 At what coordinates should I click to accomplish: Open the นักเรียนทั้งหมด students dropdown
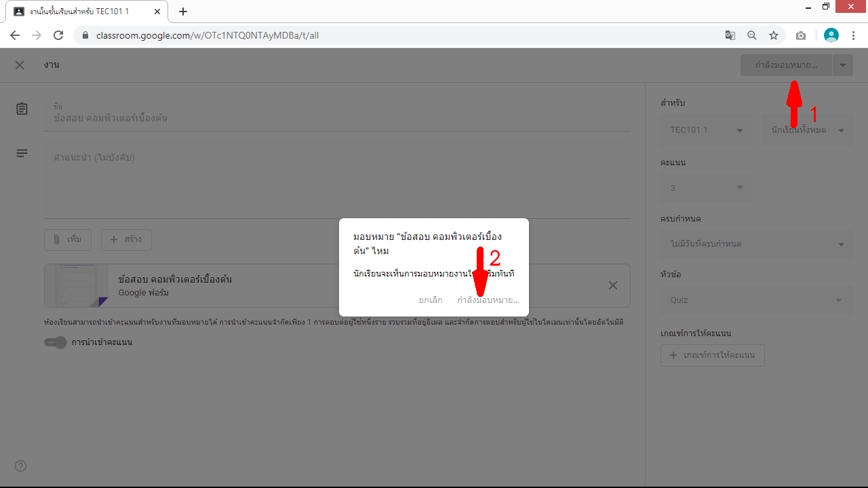pyautogui.click(x=807, y=130)
